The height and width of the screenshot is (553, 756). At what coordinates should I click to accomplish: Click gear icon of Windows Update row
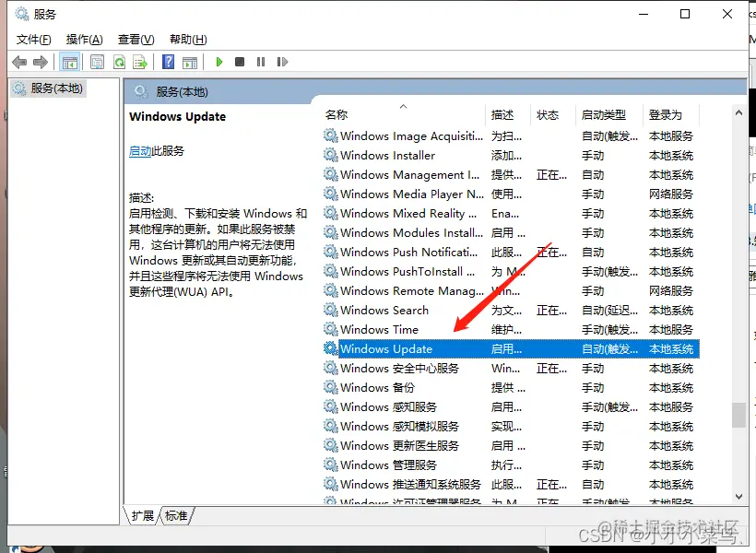point(330,348)
